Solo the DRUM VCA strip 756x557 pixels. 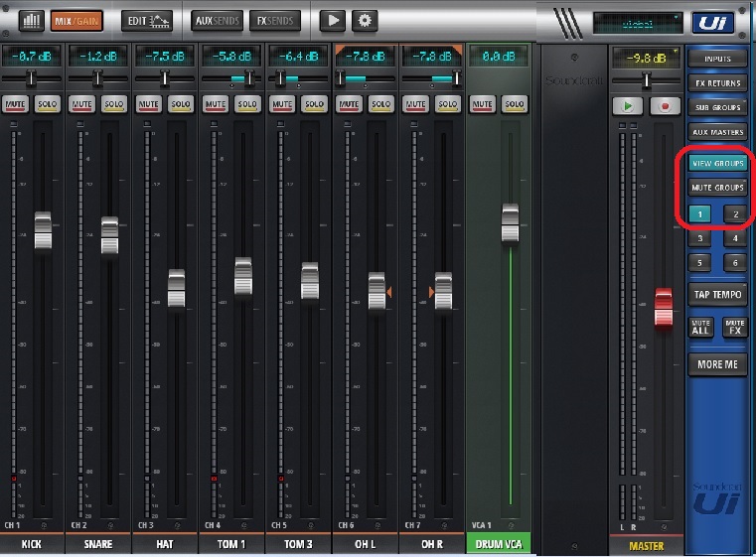click(x=515, y=104)
